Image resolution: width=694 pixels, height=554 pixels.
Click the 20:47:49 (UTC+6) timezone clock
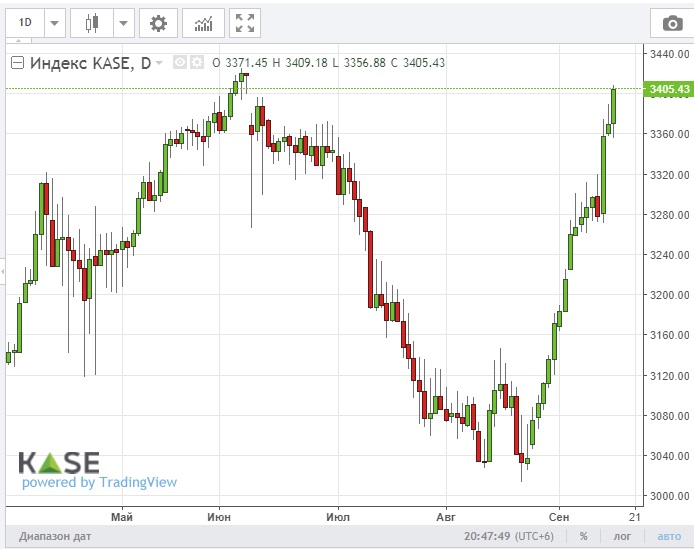(x=509, y=536)
